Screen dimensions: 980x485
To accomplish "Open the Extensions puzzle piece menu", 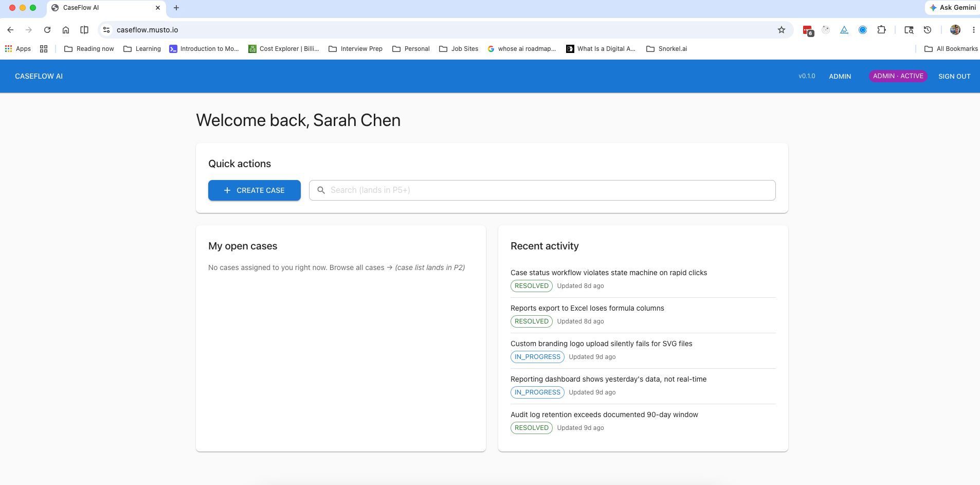I will 881,30.
